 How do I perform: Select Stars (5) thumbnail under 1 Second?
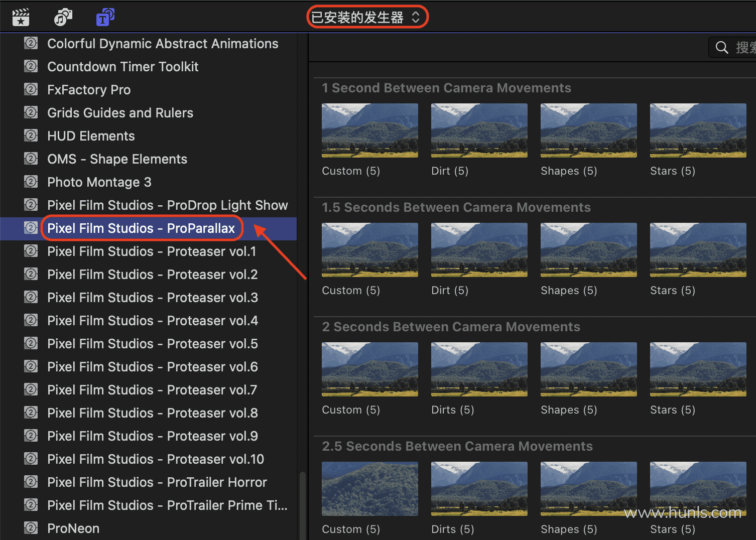pos(698,130)
